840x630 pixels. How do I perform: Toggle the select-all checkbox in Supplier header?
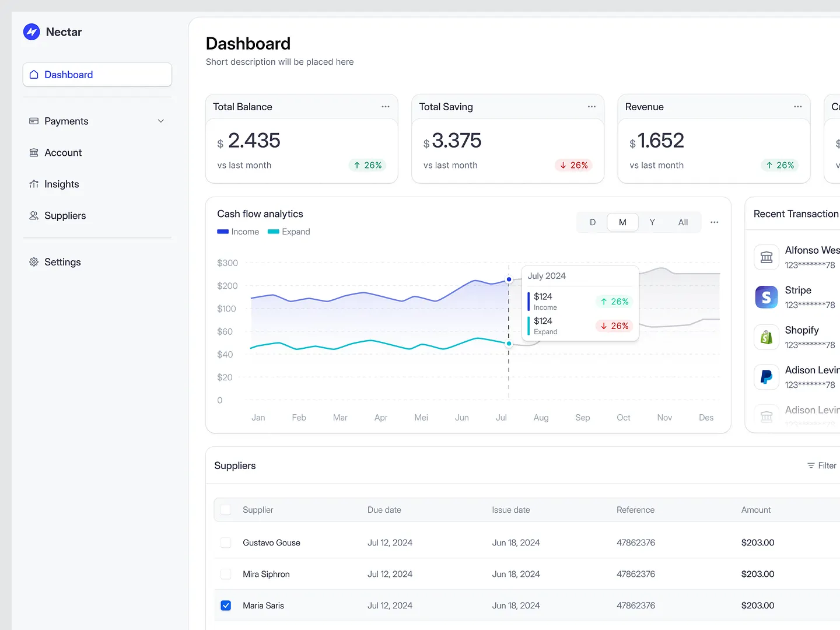tap(226, 510)
